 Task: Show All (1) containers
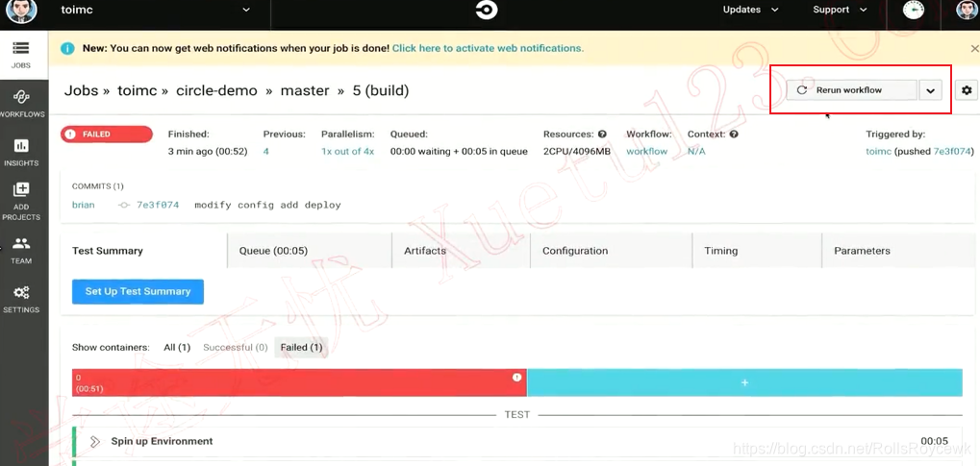177,347
